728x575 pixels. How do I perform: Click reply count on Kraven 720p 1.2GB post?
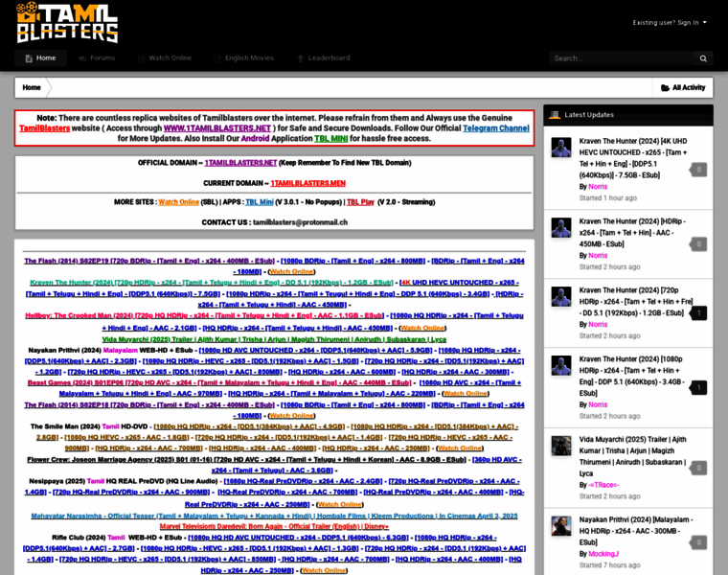point(698,313)
